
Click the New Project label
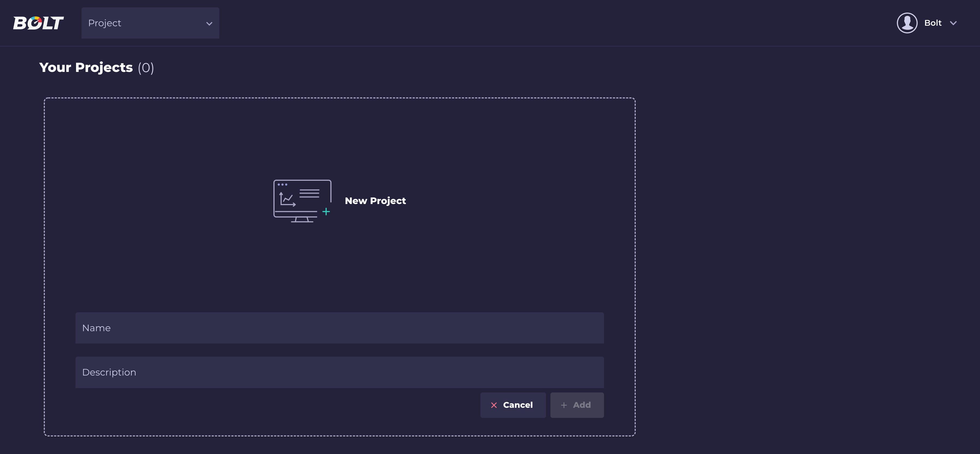click(x=375, y=200)
